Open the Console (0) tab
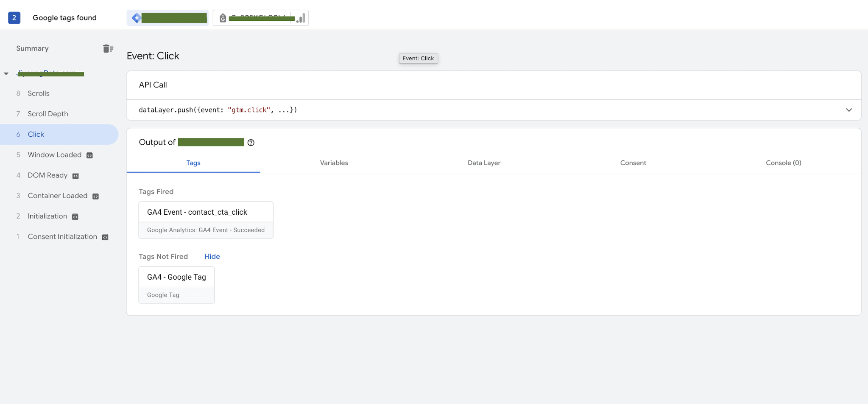The image size is (868, 404). [784, 163]
